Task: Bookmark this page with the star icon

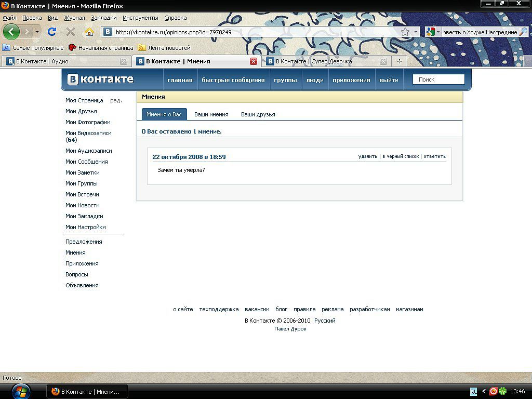Action: [405, 32]
